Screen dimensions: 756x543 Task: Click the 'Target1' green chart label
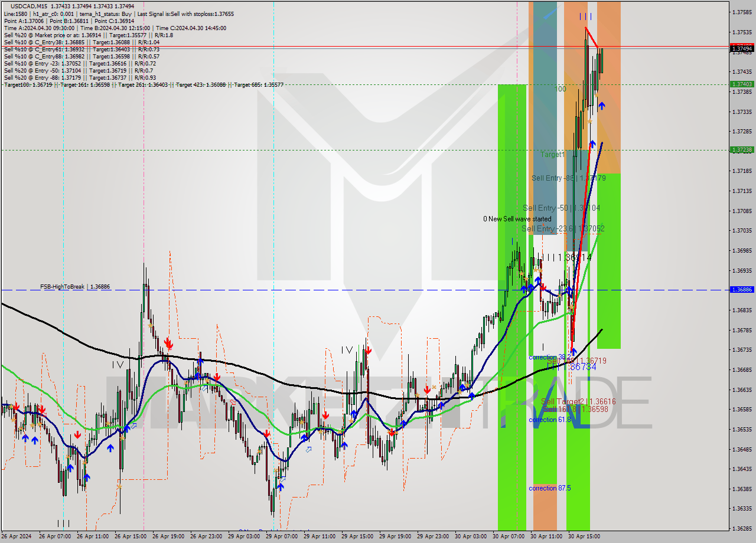tap(553, 154)
